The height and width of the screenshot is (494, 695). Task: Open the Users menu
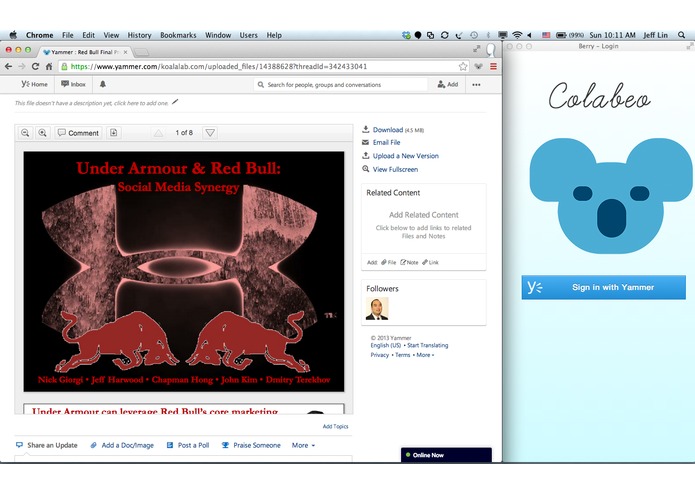click(249, 35)
